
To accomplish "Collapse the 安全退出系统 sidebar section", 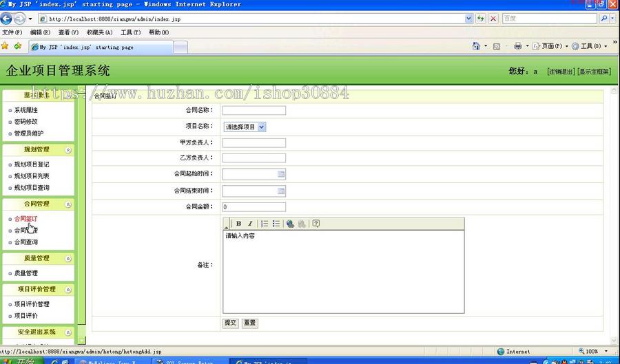I will [x=68, y=332].
